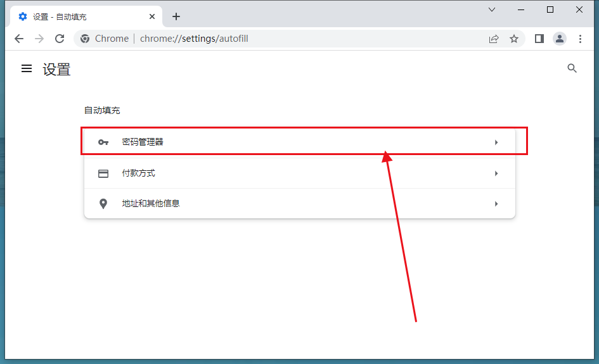Viewport: 599px width, 364px height.
Task: Open 密码管理器 settings
Action: [300, 142]
